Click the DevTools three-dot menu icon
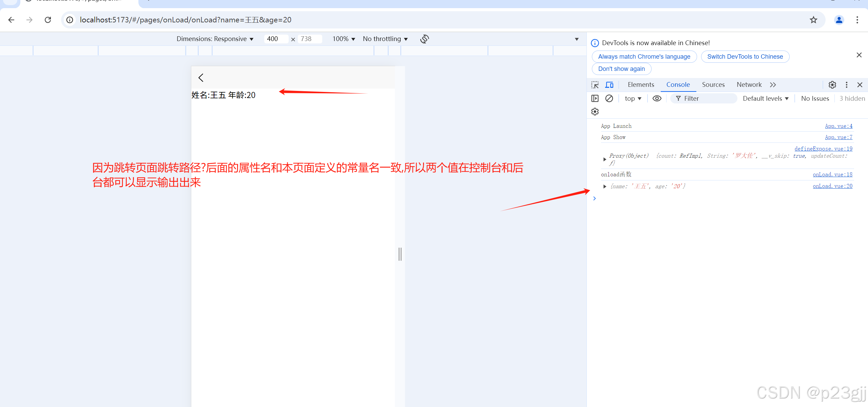 tap(846, 85)
